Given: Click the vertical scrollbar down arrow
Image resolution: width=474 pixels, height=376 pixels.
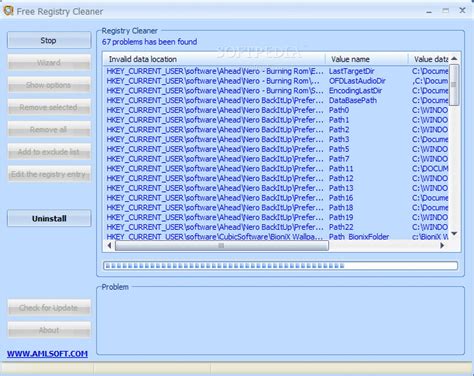Looking at the screenshot, I should (x=454, y=234).
